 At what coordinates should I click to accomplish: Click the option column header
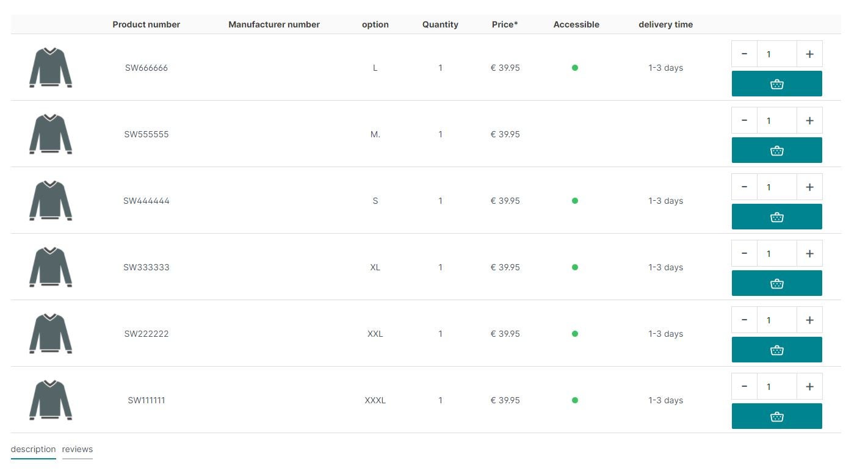(x=375, y=24)
